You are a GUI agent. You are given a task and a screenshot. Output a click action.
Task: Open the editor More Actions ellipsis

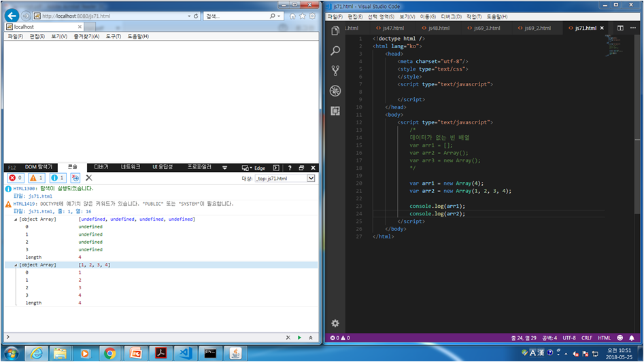(633, 28)
